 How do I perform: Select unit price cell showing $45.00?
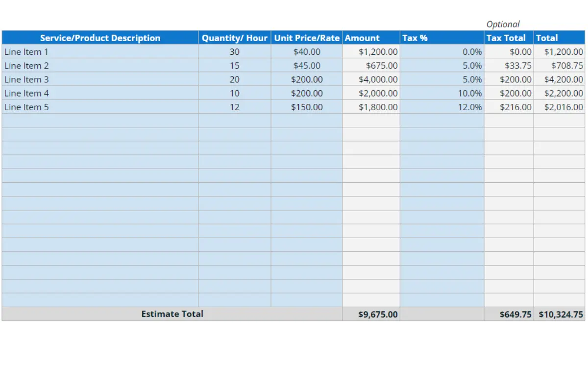(x=307, y=66)
